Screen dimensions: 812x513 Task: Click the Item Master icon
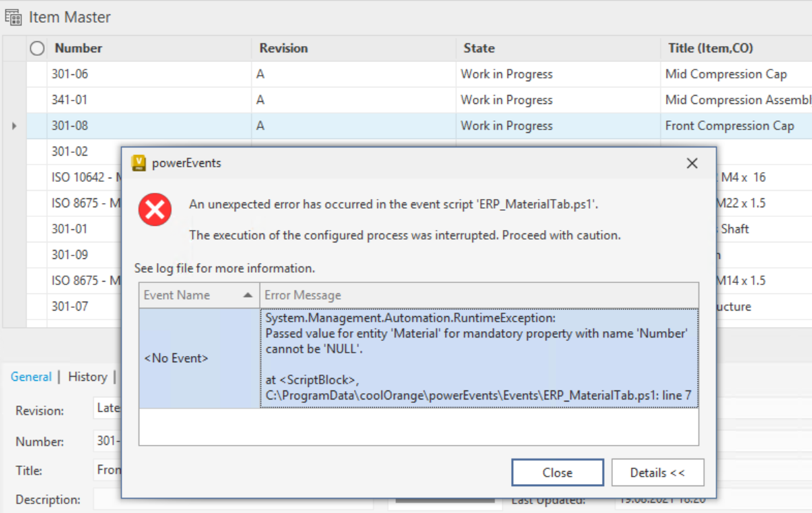[x=12, y=17]
